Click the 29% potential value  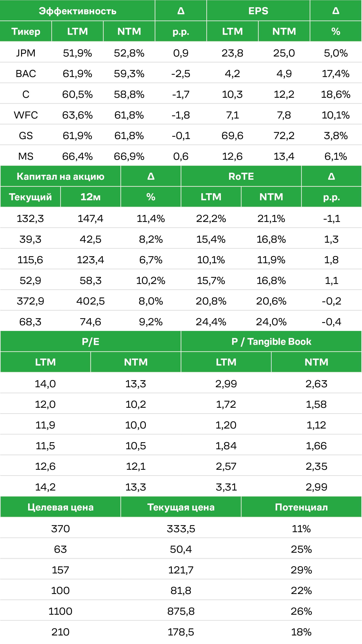(x=301, y=570)
